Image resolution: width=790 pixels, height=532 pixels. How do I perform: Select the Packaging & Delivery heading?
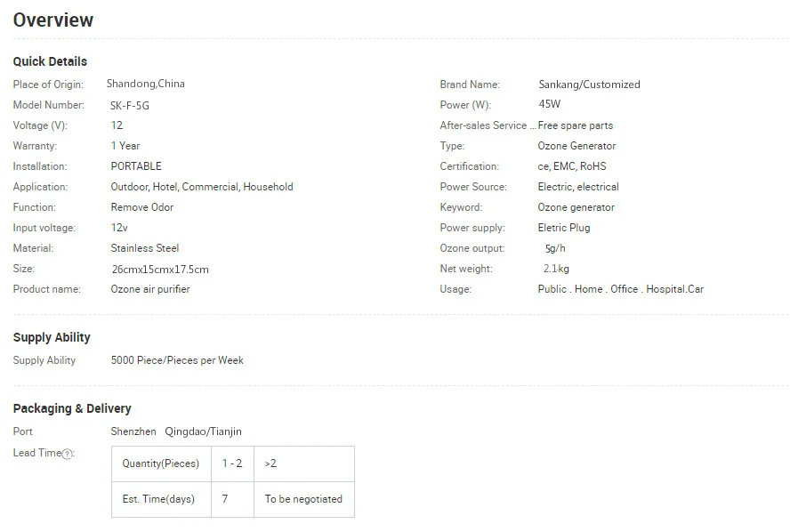pos(72,408)
